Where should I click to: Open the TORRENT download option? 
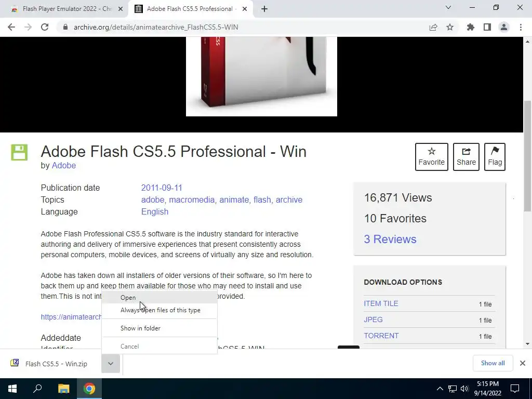381,336
